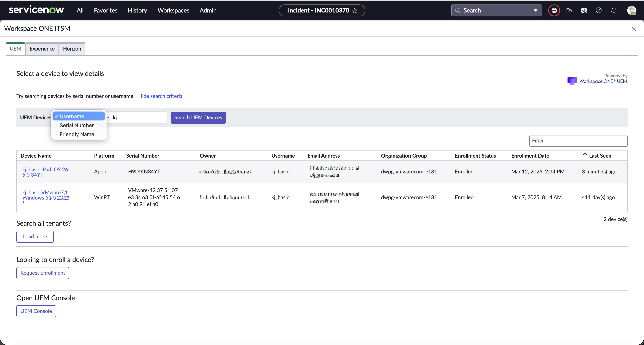The image size is (644, 345).
Task: Choose Serial Number search option
Action: point(77,125)
